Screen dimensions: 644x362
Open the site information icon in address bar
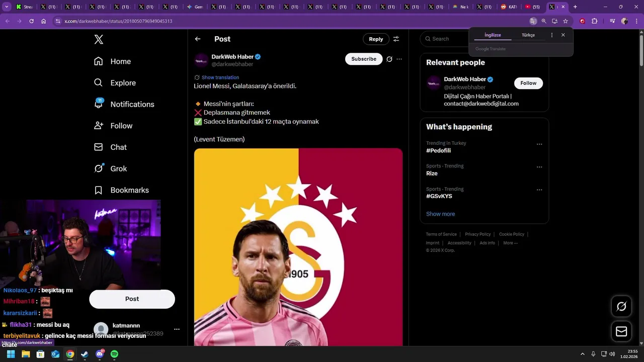[x=58, y=21]
